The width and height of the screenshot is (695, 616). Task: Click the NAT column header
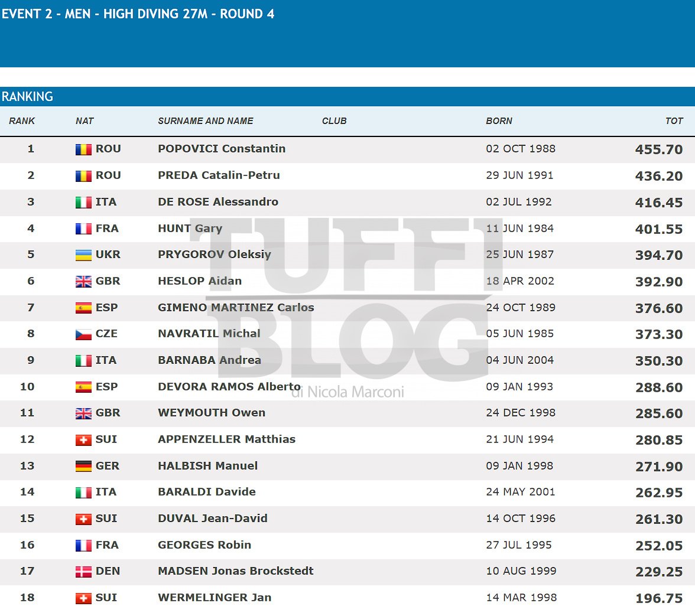point(85,121)
